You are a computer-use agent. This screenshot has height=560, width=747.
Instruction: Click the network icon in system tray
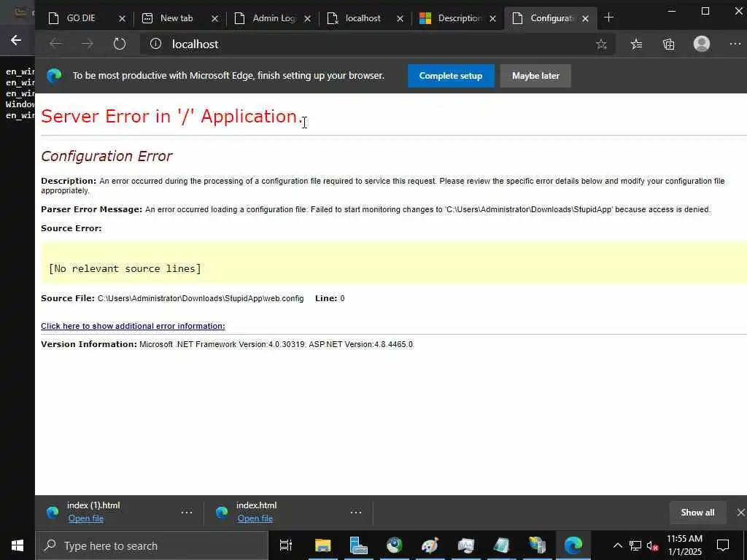point(635,545)
